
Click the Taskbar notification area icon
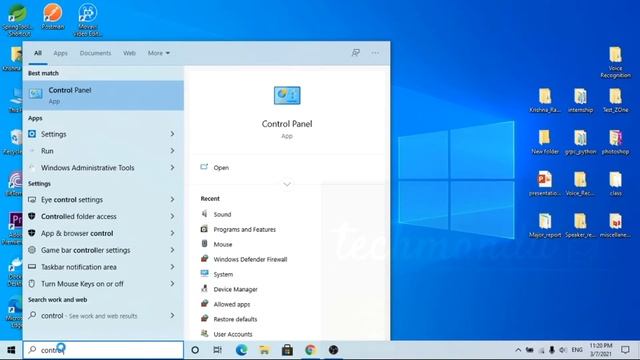[x=32, y=267]
